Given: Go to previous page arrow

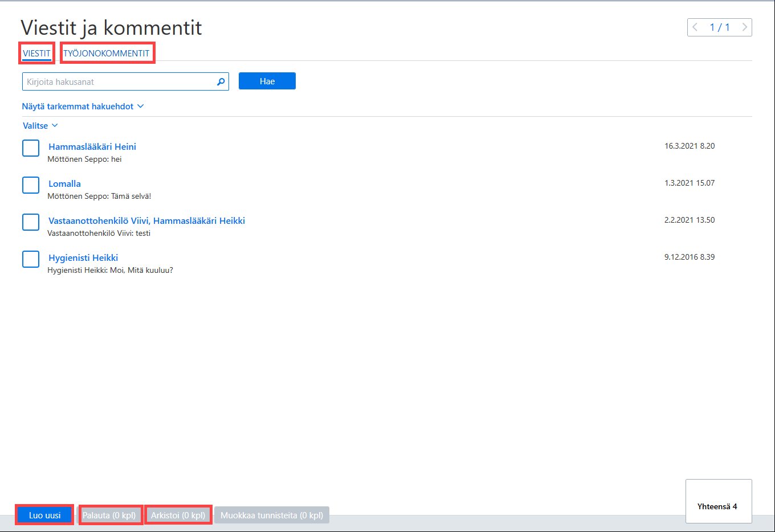Looking at the screenshot, I should click(x=695, y=27).
